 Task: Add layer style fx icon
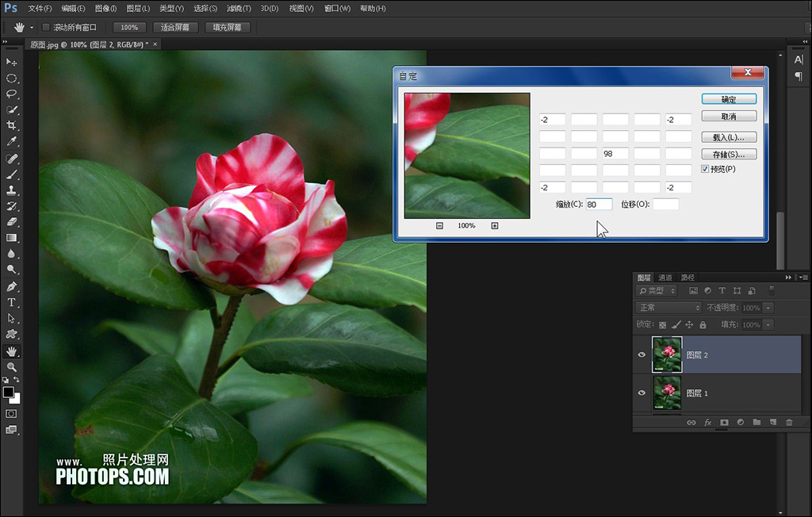(x=707, y=423)
